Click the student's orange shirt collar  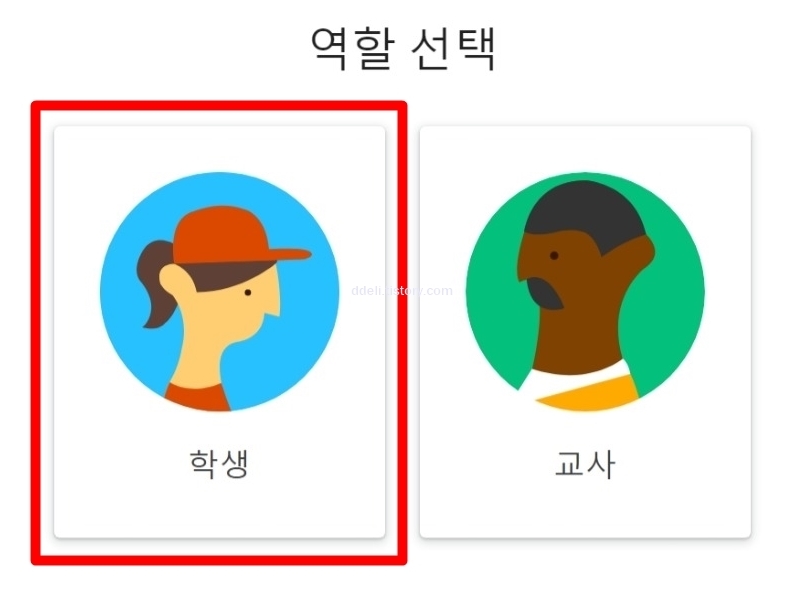point(197,396)
